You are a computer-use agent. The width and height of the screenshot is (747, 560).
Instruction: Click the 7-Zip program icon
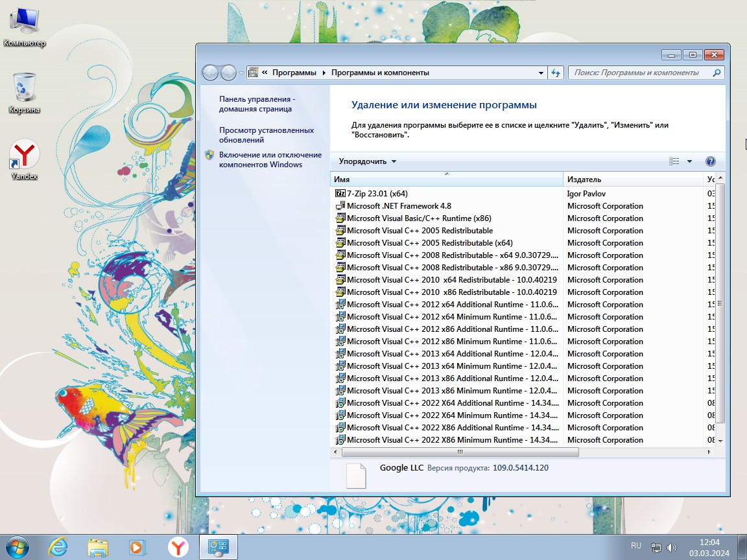pyautogui.click(x=340, y=193)
